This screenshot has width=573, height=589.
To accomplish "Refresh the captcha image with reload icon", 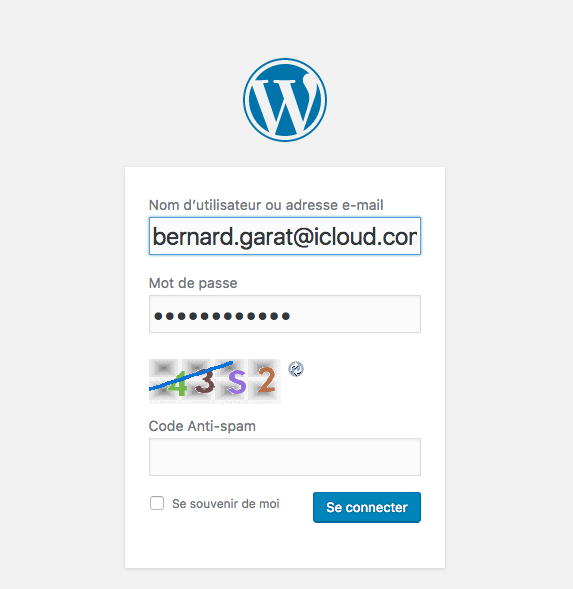I will [x=296, y=369].
